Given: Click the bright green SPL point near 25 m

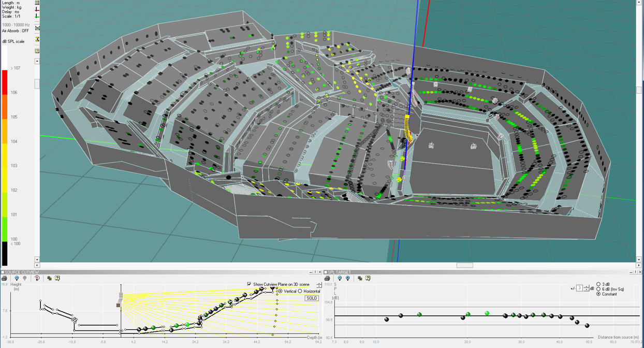Looking at the screenshot, I should pos(487,313).
